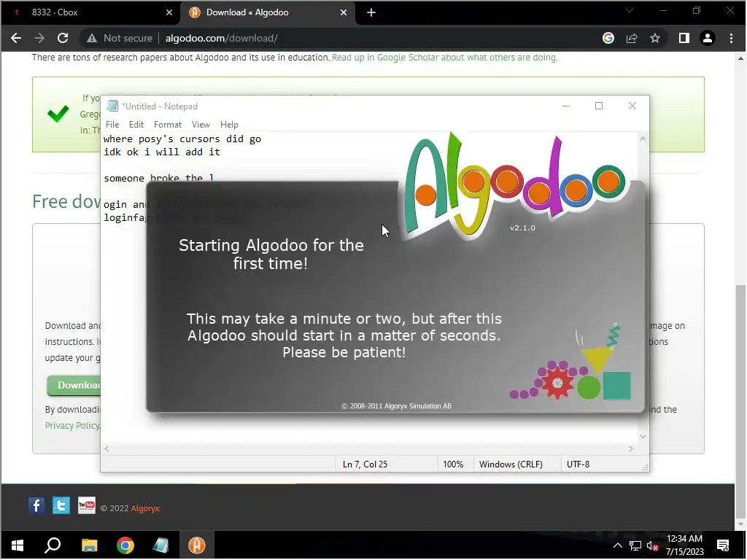
Task: Open new browser tab with plus
Action: (x=371, y=13)
